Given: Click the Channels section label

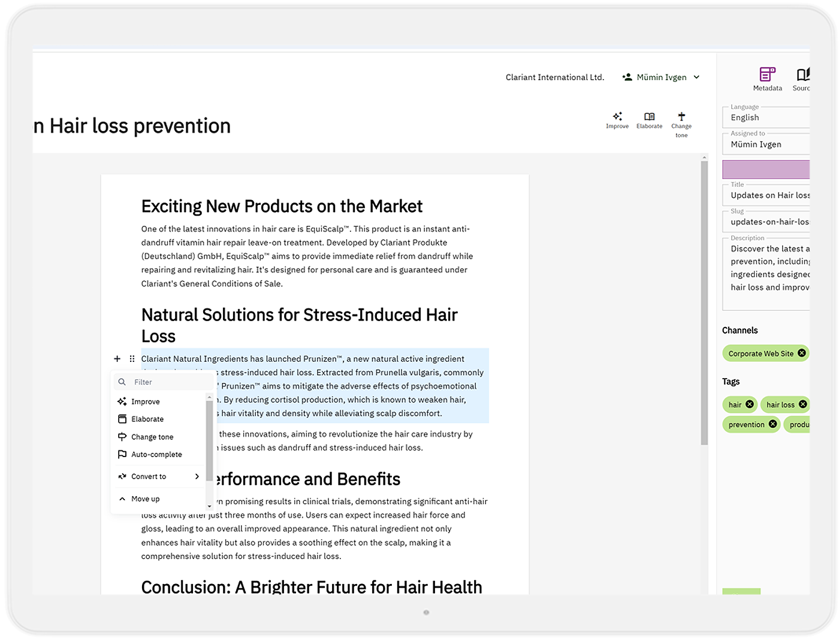Looking at the screenshot, I should coord(740,330).
